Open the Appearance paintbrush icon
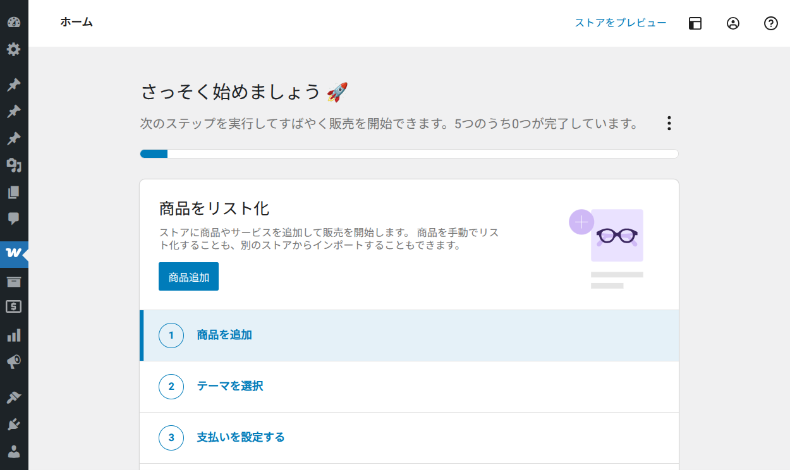790x470 pixels. click(x=14, y=397)
